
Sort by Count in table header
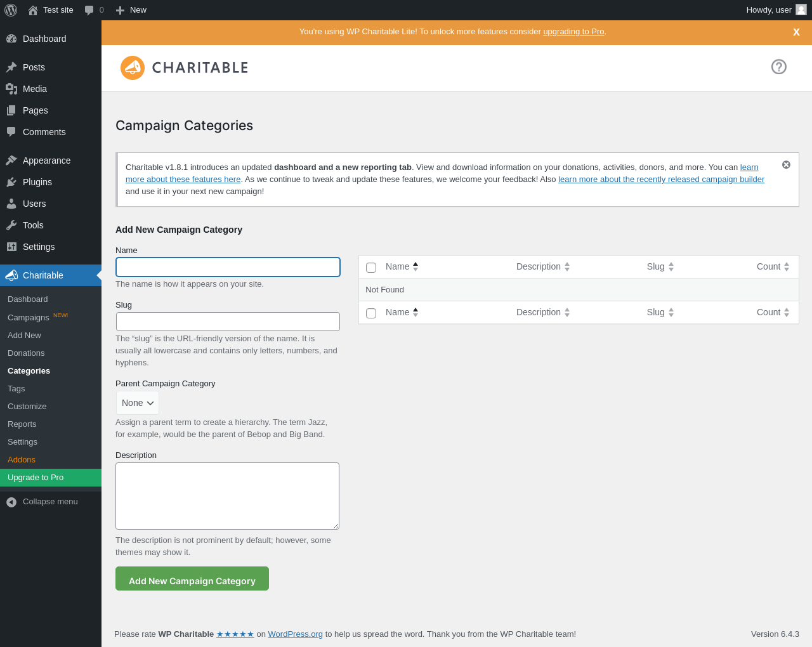[773, 266]
